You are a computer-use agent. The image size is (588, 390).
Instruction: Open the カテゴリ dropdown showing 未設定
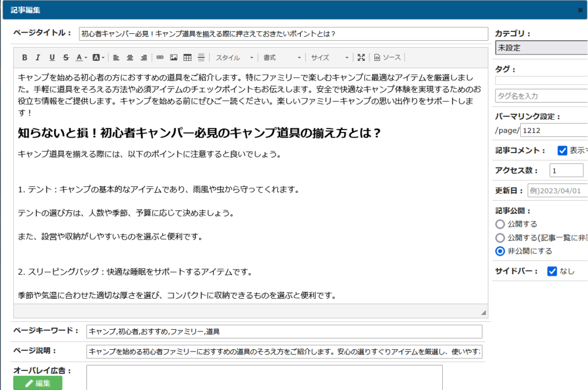click(541, 48)
